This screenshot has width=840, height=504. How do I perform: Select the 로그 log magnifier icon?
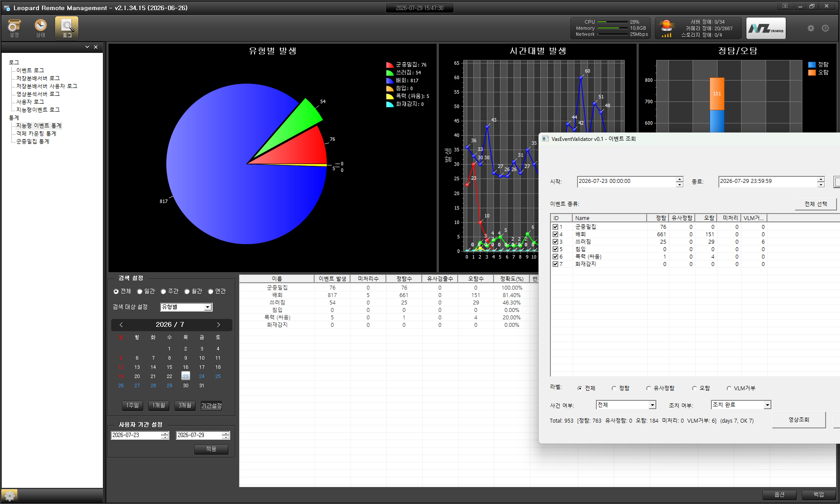click(67, 28)
